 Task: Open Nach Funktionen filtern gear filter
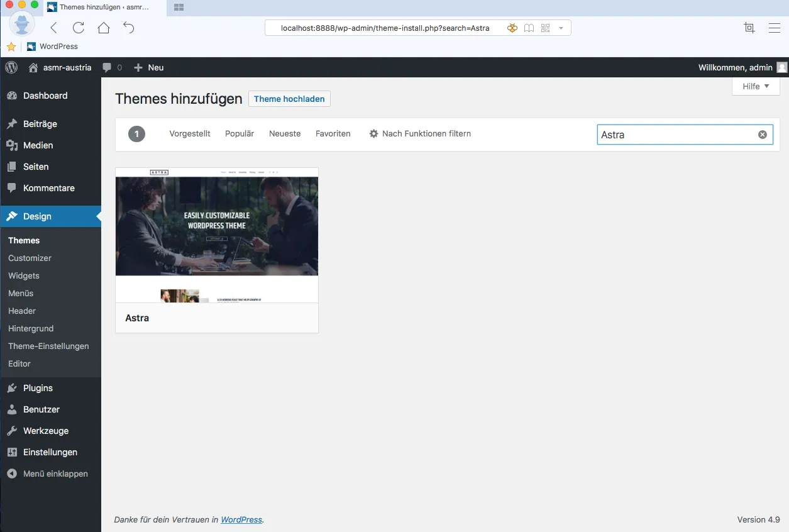[420, 133]
